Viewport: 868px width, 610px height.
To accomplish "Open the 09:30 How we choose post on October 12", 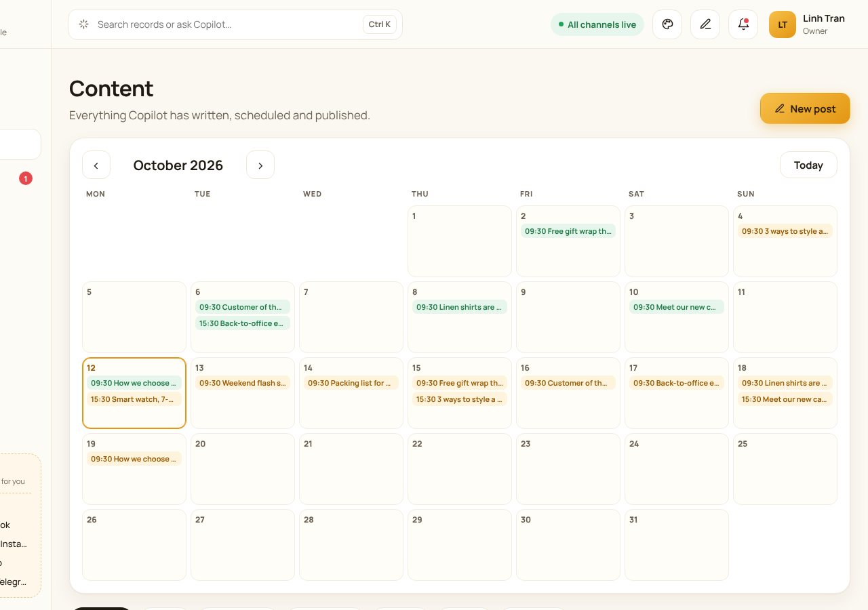I will tap(134, 383).
